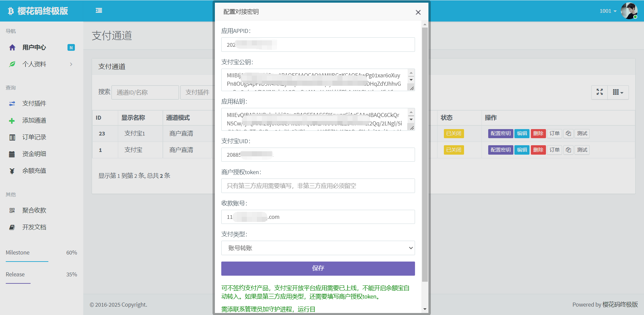Open the 支付类型 dropdown
This screenshot has width=644, height=315.
tap(318, 248)
